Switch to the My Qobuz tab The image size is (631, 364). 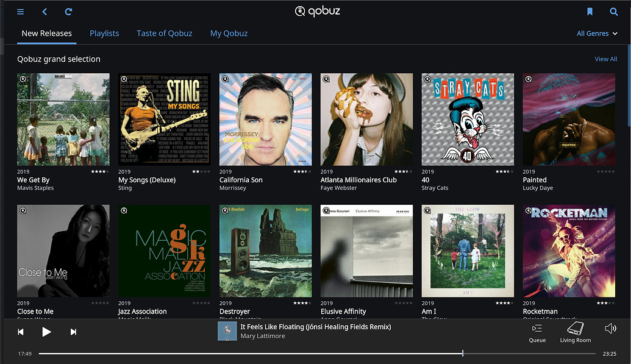pos(229,34)
